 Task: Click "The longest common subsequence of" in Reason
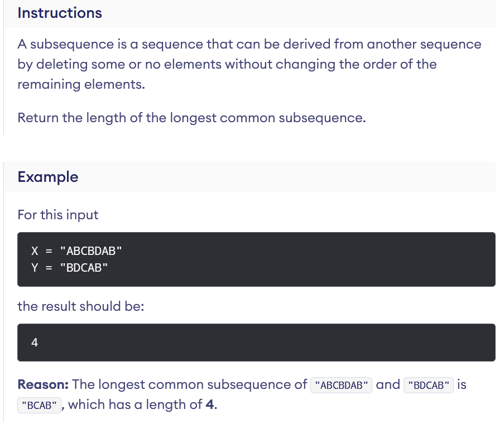190,384
